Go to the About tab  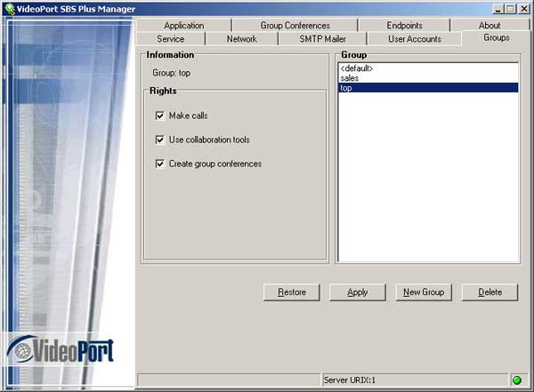[x=489, y=26]
